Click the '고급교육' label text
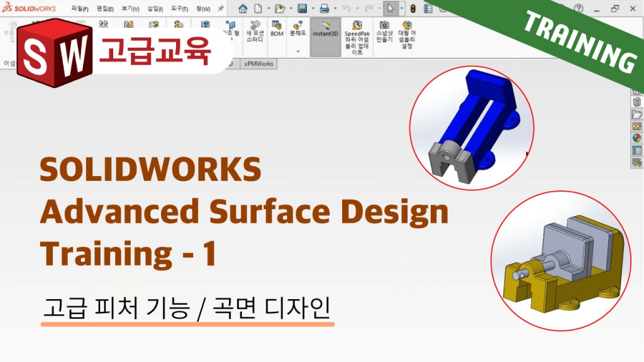 click(x=155, y=50)
